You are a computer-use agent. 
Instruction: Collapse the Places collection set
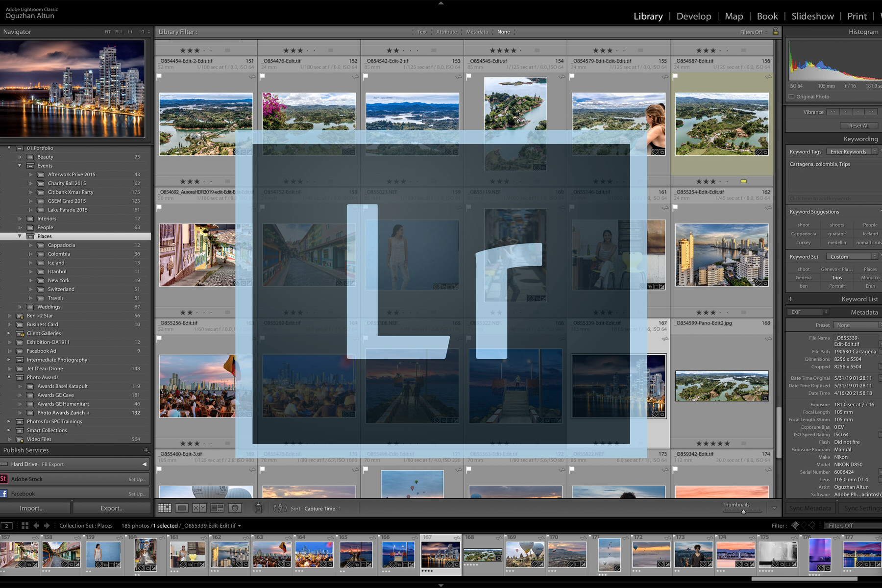[20, 236]
